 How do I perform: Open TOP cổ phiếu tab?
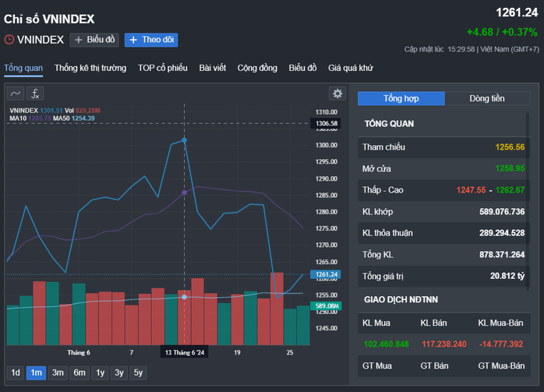click(x=163, y=68)
